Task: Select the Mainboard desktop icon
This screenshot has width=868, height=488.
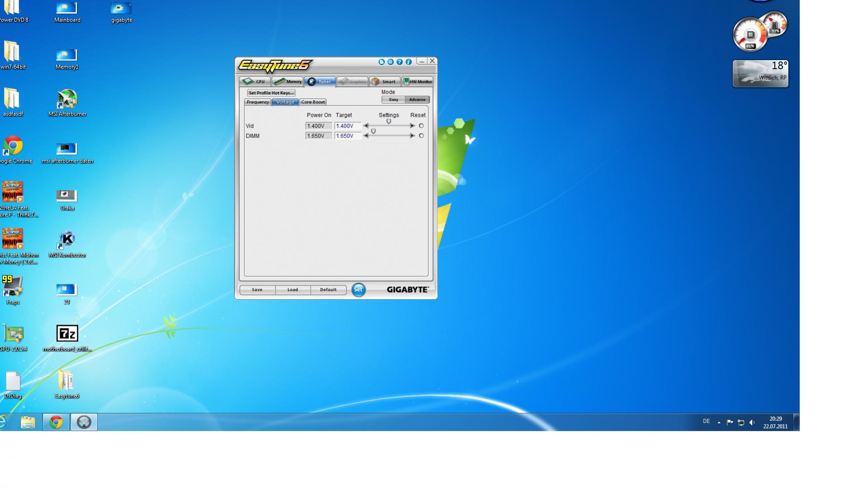Action: 67,13
